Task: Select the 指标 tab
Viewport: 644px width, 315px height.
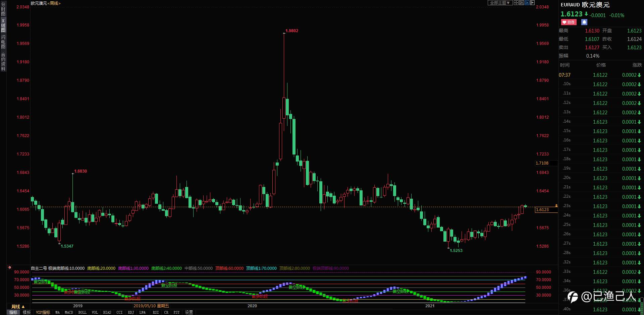Action: pyautogui.click(x=13, y=312)
